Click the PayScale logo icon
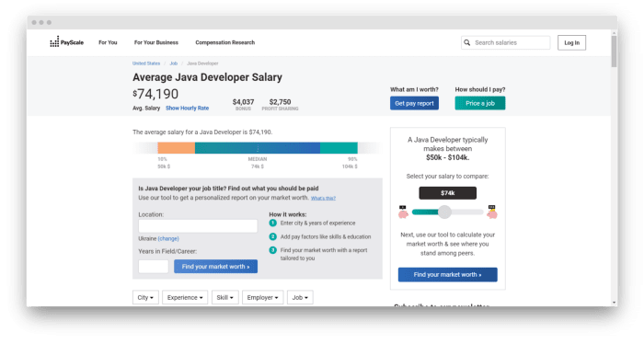Image resolution: width=644 pixels, height=344 pixels. (x=54, y=41)
